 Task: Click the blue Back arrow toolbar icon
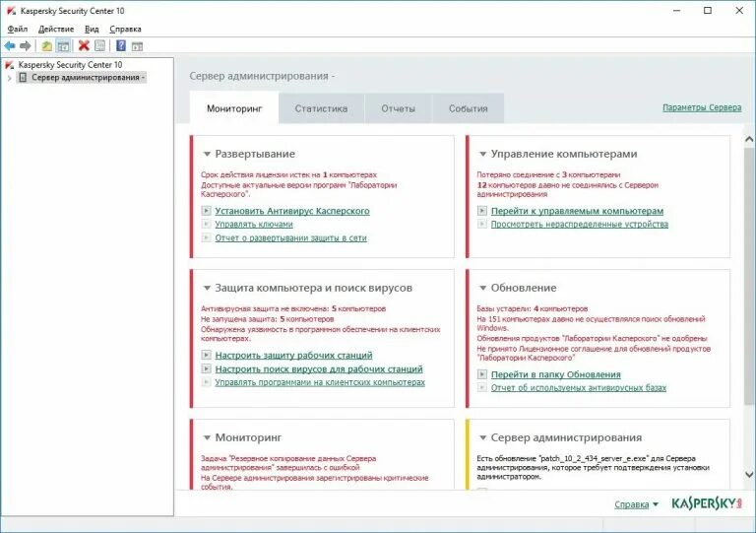coord(10,46)
